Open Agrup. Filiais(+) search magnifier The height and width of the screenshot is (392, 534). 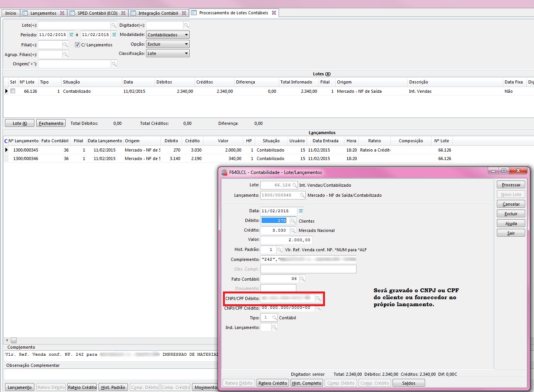66,55
